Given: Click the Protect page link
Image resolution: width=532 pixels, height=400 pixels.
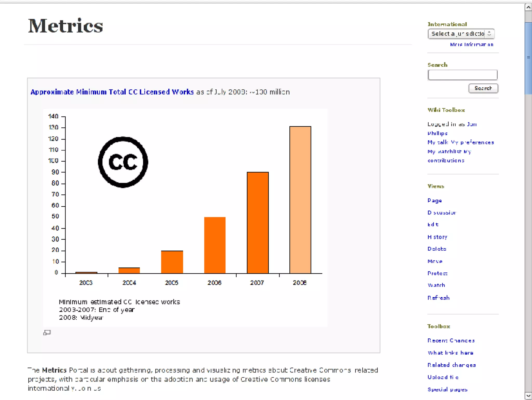Looking at the screenshot, I should tap(437, 273).
